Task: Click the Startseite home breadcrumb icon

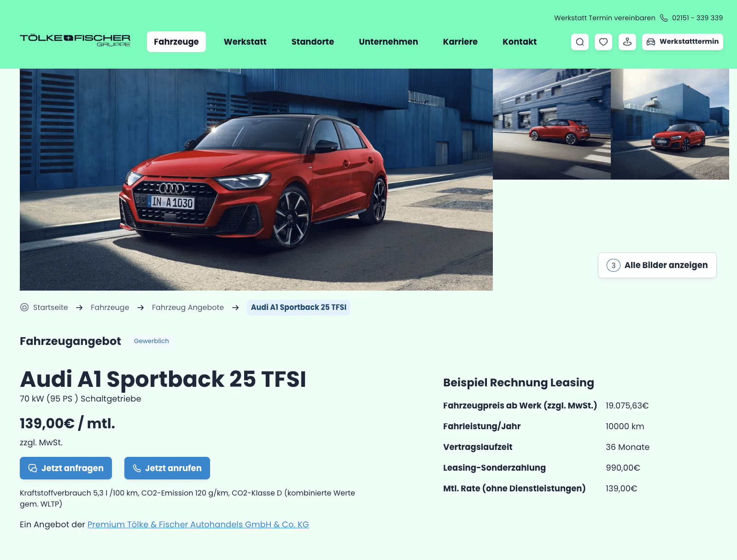Action: tap(24, 307)
